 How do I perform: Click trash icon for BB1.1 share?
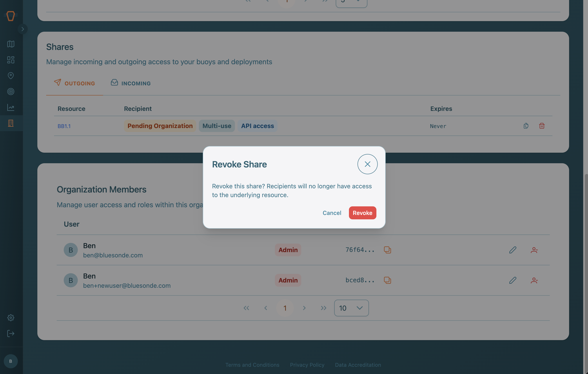click(542, 126)
